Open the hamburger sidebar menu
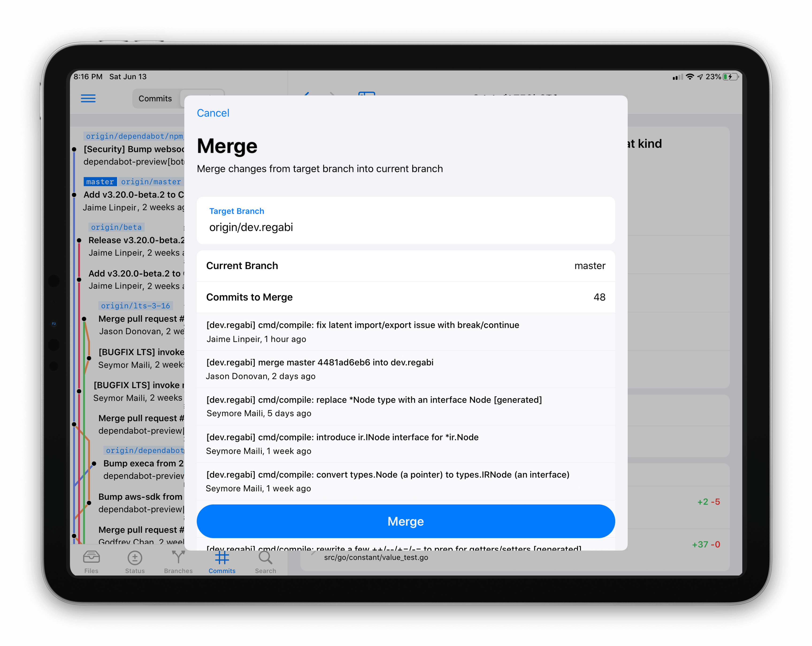The width and height of the screenshot is (812, 646). 88,99
